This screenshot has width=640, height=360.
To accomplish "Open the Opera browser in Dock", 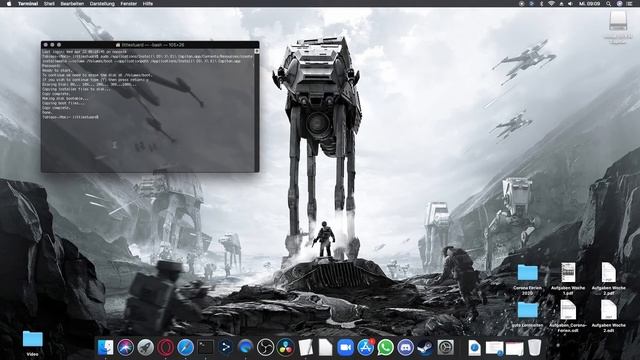I will (165, 348).
